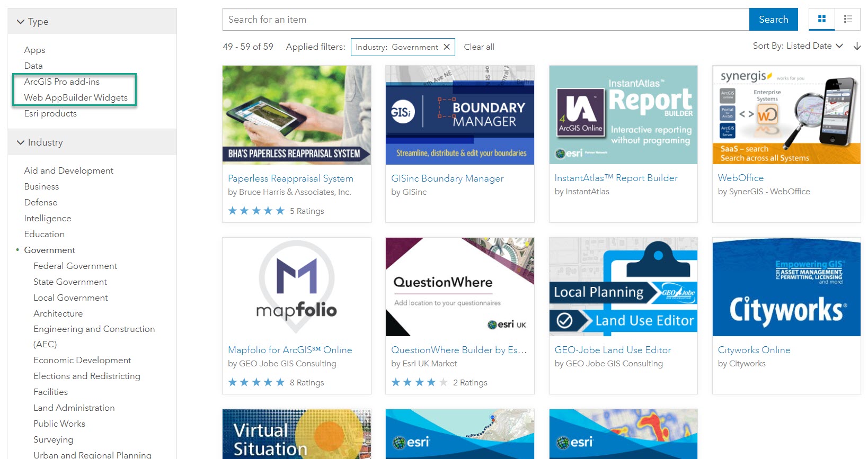868x459 pixels.
Task: Select Engineering and Construction (AEC)
Action: 94,336
